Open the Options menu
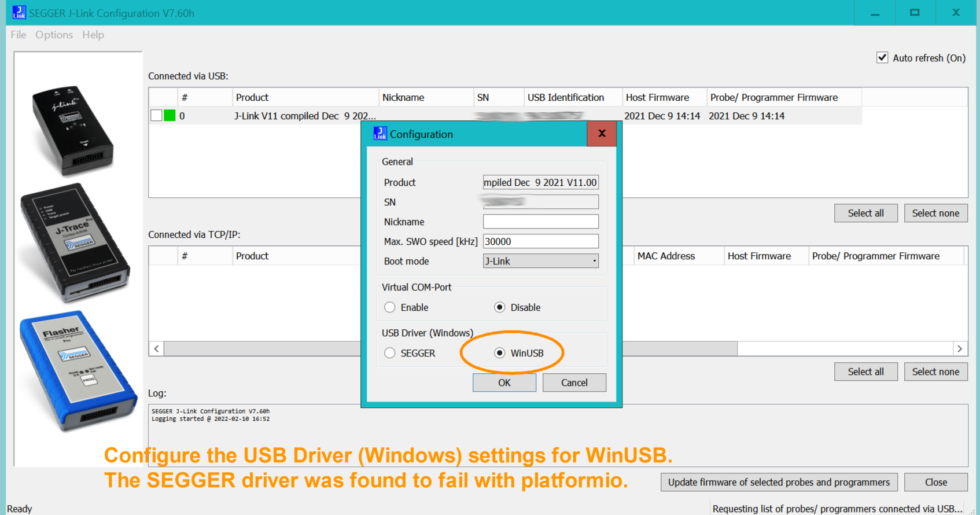 pyautogui.click(x=54, y=35)
